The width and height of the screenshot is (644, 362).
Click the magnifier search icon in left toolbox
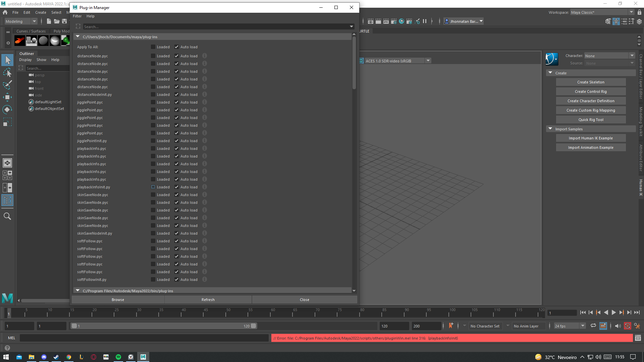click(7, 216)
